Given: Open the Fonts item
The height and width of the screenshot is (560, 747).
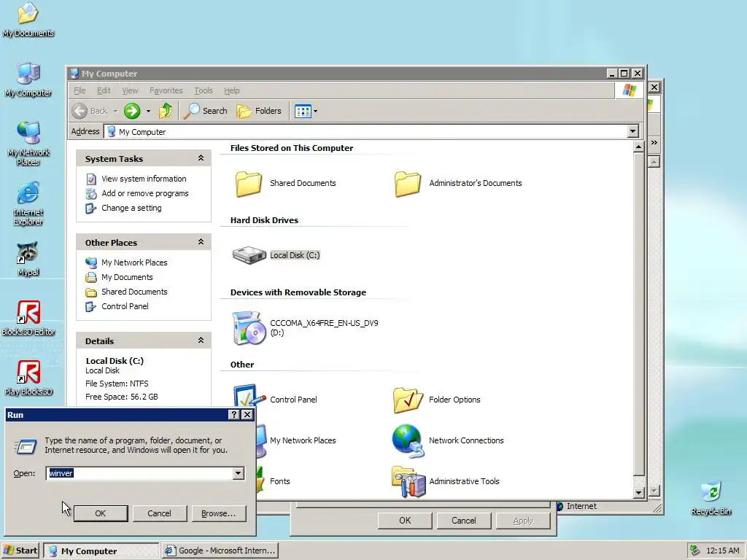Looking at the screenshot, I should pyautogui.click(x=274, y=481).
